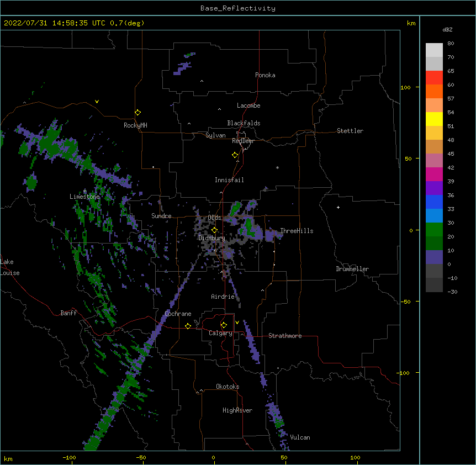This screenshot has height=465, width=476.
Task: Click the Ponoka city label
Action: point(265,75)
